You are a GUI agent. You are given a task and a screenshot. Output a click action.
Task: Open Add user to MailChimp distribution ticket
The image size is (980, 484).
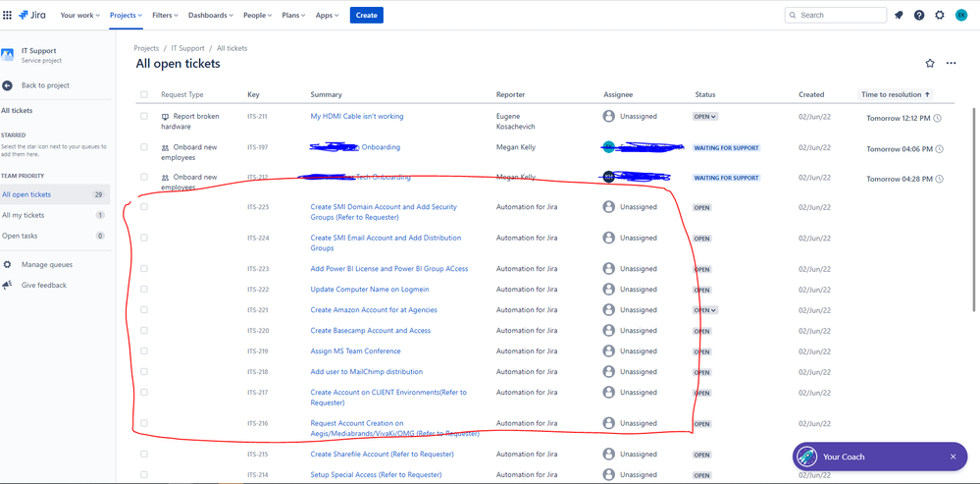367,371
